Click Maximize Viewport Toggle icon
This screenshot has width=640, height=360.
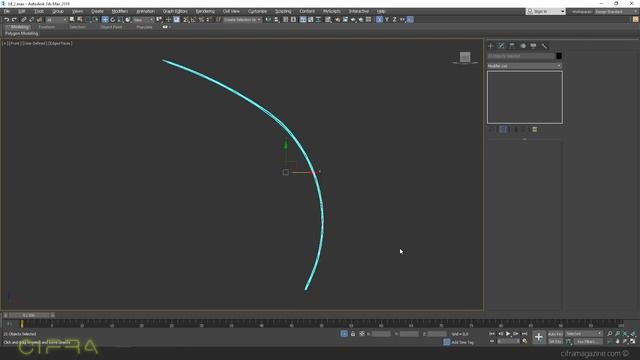[x=633, y=341]
